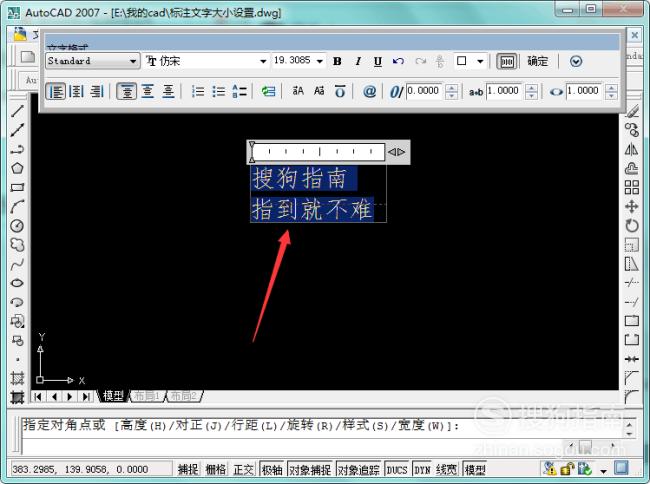650x484 pixels.
Task: Click the command line input area
Action: tap(323, 447)
